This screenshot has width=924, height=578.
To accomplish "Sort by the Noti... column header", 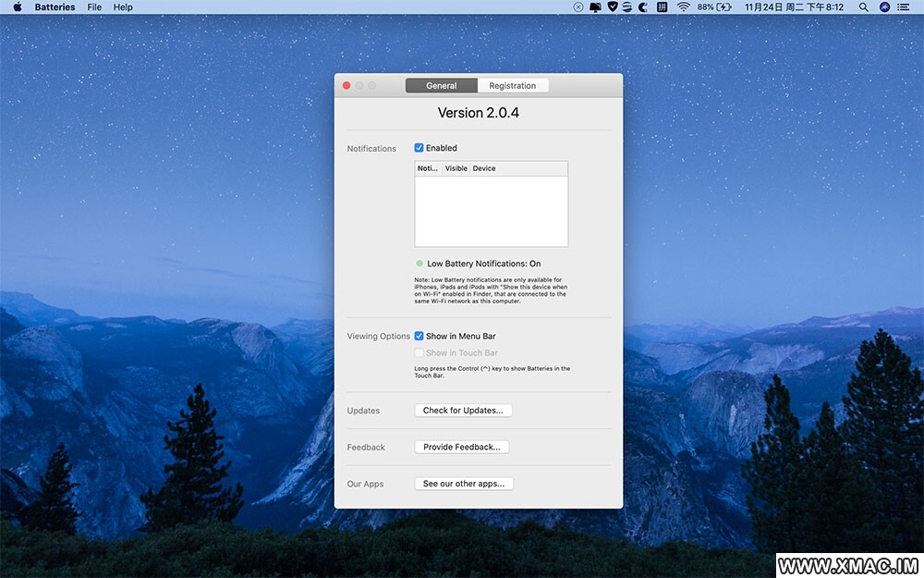I will click(x=428, y=168).
